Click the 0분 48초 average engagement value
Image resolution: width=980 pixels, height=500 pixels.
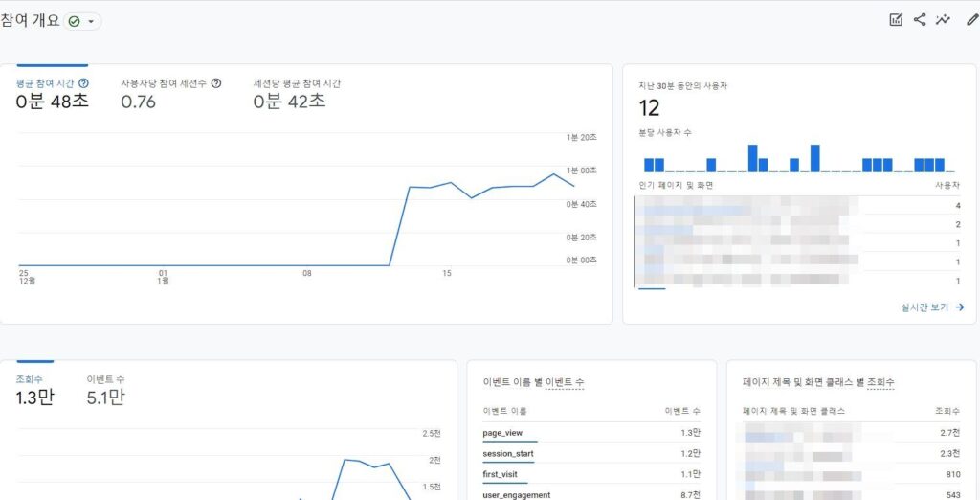click(52, 102)
